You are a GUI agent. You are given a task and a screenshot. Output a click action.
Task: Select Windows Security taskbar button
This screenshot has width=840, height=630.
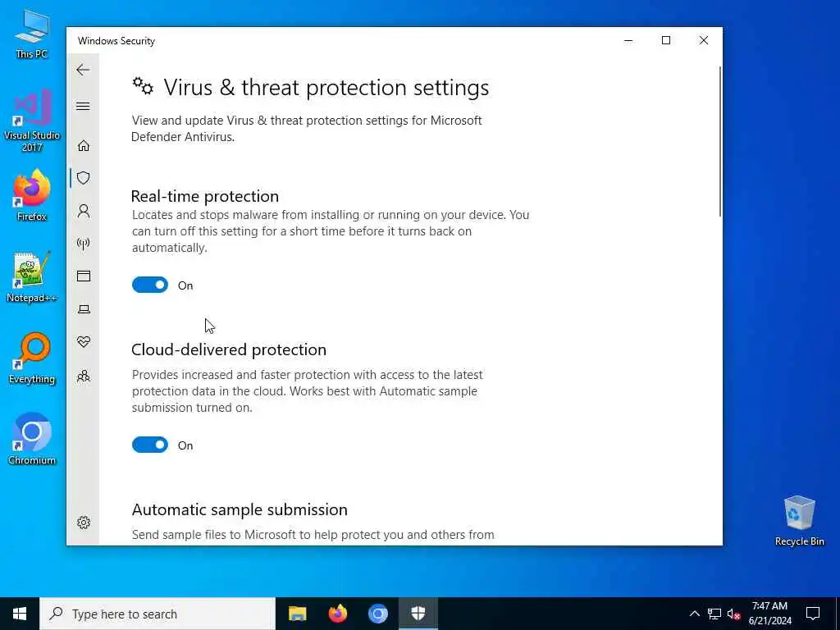[418, 614]
